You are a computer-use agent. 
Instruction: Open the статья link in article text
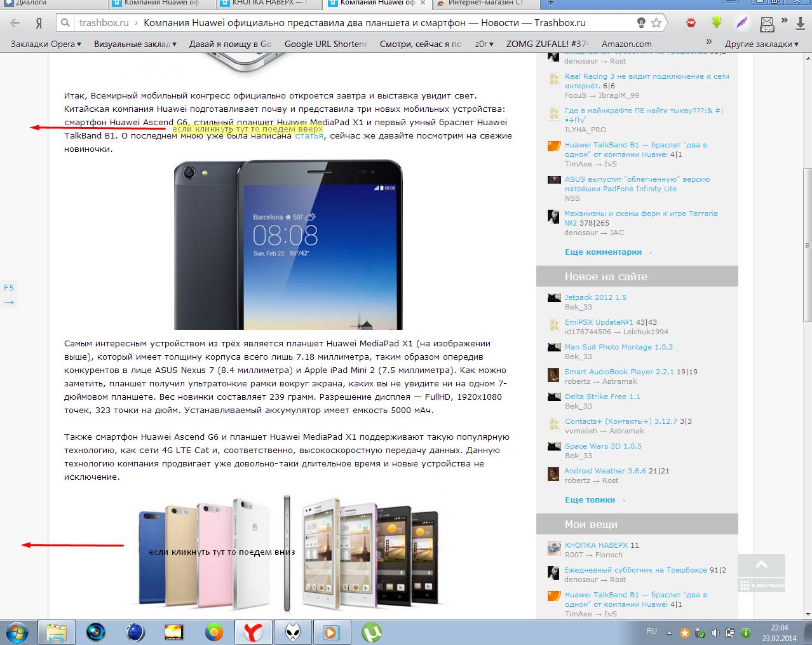point(309,135)
